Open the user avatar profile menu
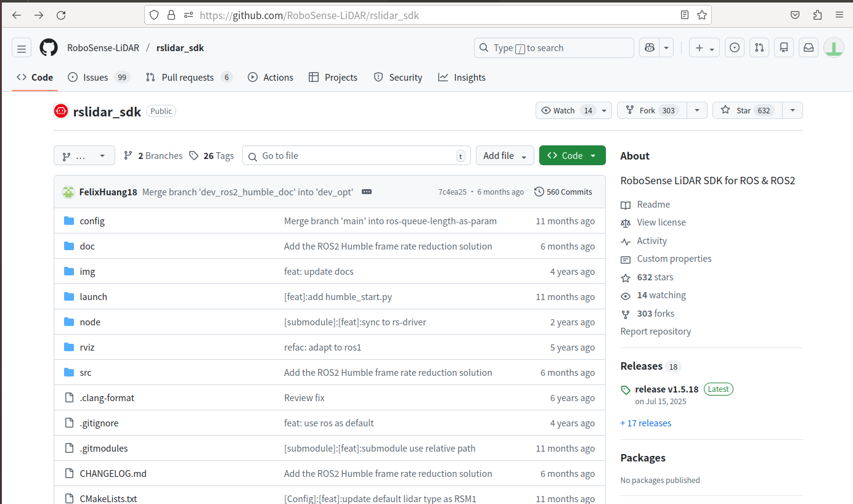Screen dimensions: 853x504 834,48
